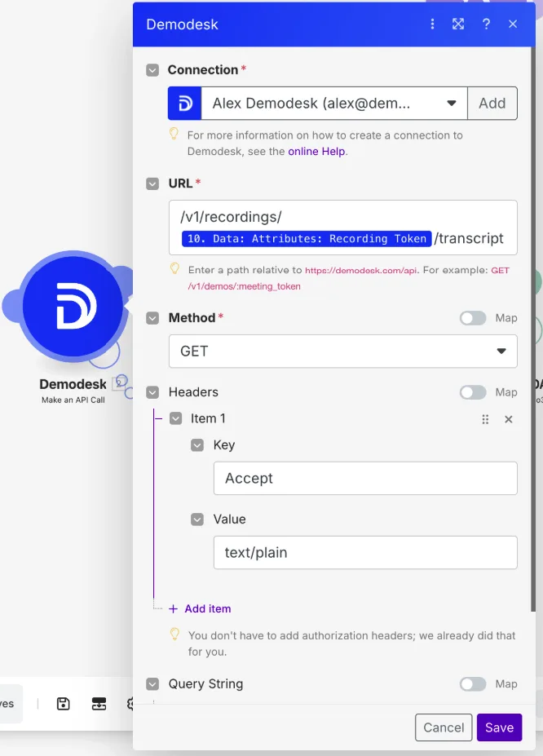Open the online Help link
543x756 pixels.
point(316,152)
